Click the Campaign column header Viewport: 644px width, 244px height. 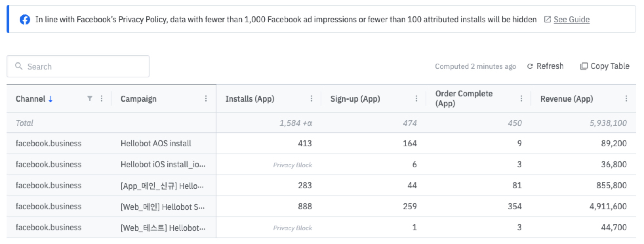[x=139, y=99]
